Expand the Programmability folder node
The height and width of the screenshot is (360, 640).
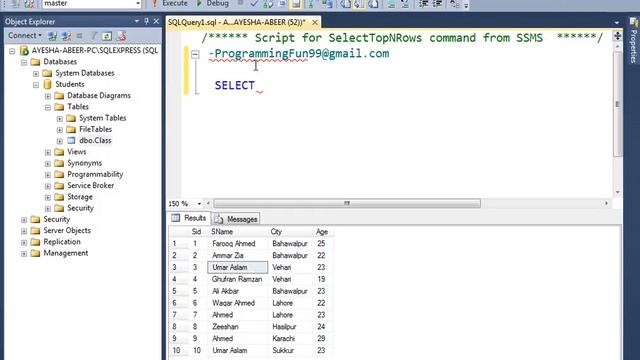48,175
